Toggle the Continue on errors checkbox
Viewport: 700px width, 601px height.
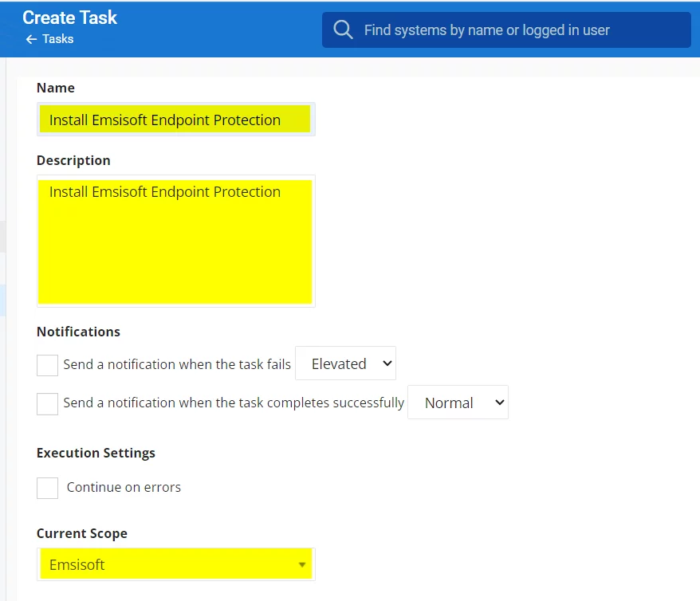[48, 488]
